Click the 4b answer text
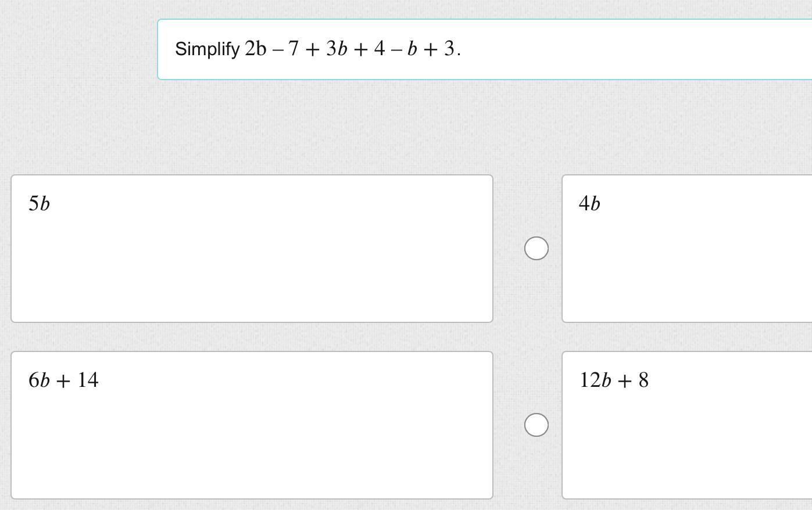 pyautogui.click(x=589, y=204)
